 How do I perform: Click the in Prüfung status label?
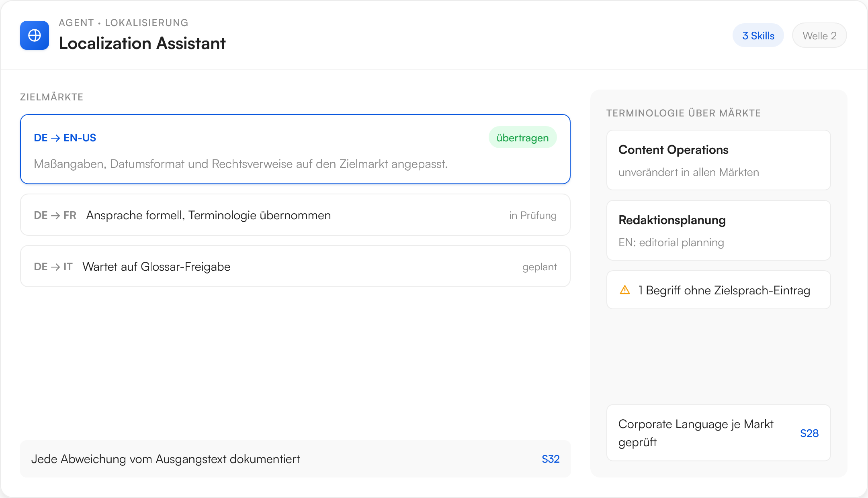(x=533, y=216)
